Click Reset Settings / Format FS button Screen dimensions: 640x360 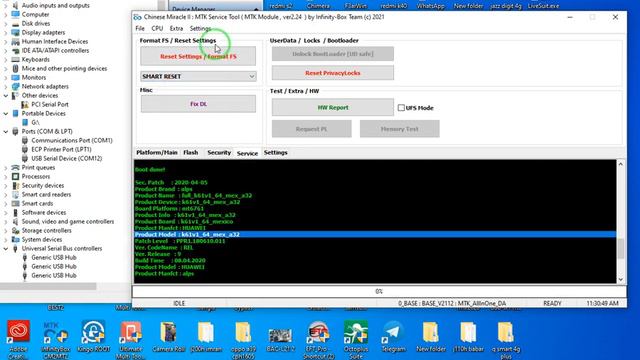[198, 56]
